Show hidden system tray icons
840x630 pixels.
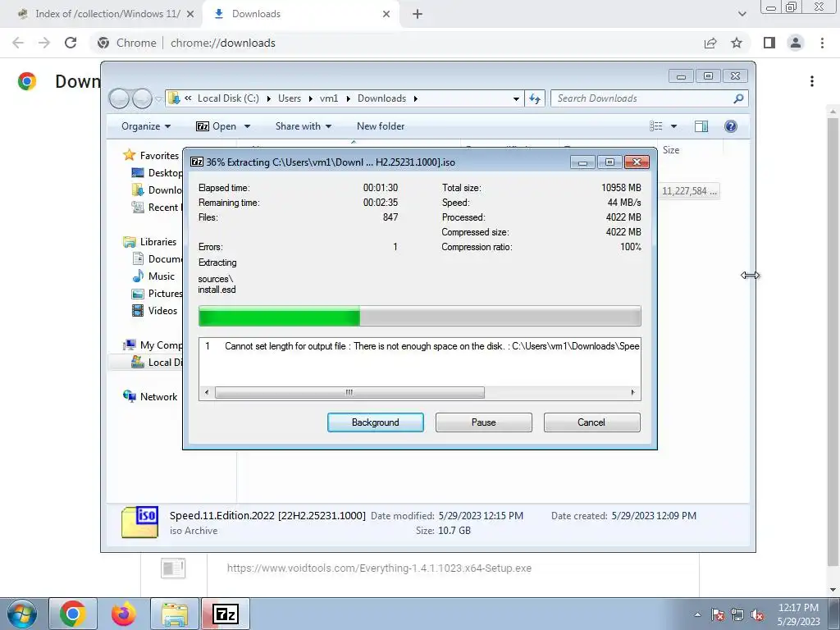(x=697, y=614)
